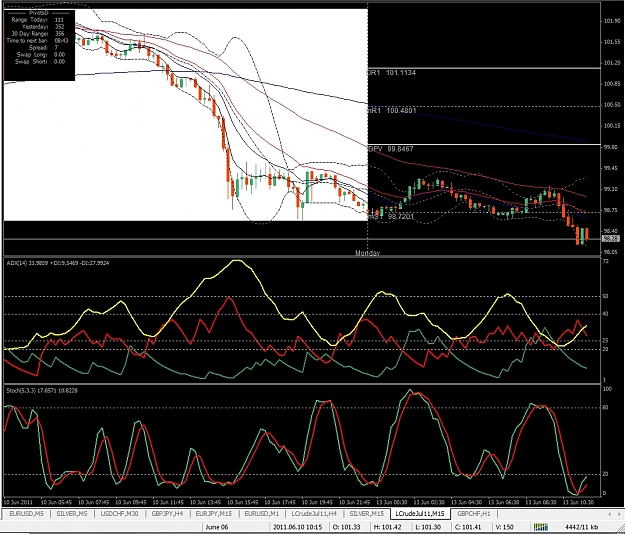The image size is (625, 534).
Task: Open the EURJPY,M15 chart tab
Action: click(214, 514)
